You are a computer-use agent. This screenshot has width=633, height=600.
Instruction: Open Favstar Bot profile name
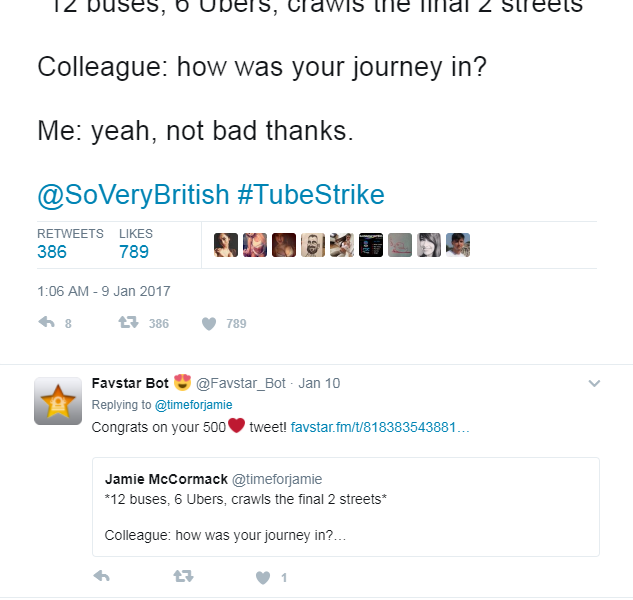click(x=130, y=382)
